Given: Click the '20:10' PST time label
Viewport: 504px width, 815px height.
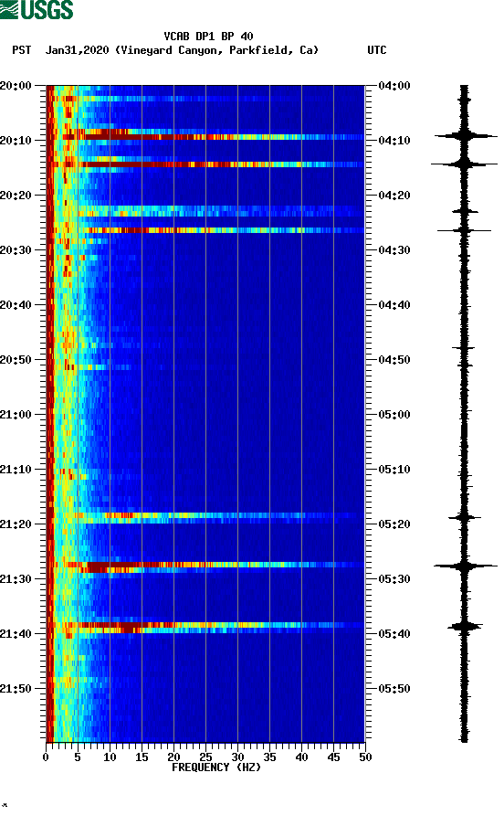Looking at the screenshot, I should 16,141.
